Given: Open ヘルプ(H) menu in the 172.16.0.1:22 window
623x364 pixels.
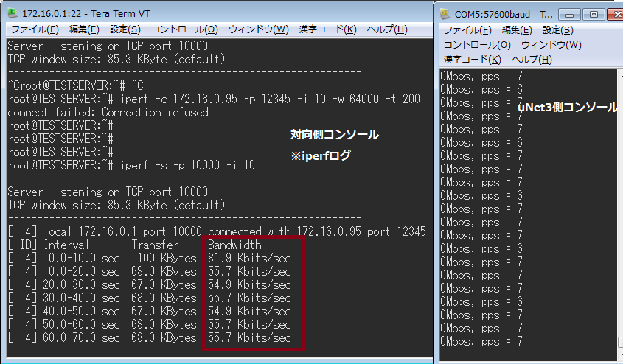Looking at the screenshot, I should tap(387, 29).
